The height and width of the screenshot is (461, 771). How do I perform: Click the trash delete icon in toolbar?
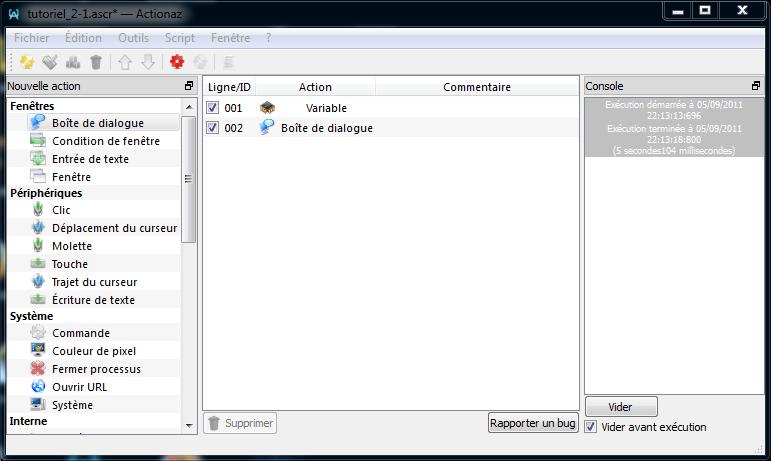tap(96, 62)
